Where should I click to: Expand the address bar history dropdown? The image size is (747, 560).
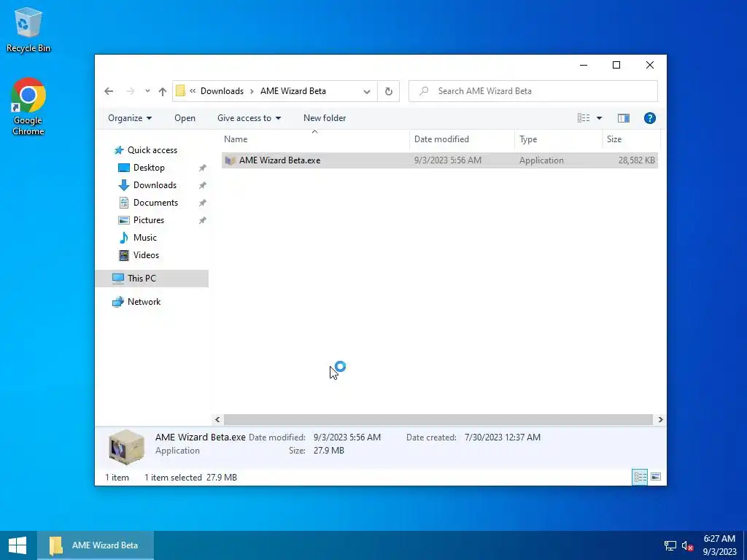tap(366, 91)
